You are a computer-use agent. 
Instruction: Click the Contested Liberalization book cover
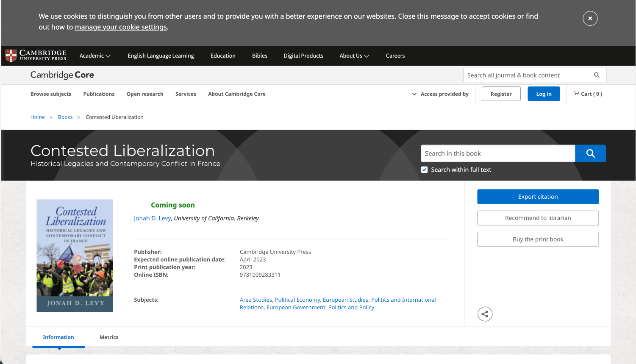tap(75, 256)
